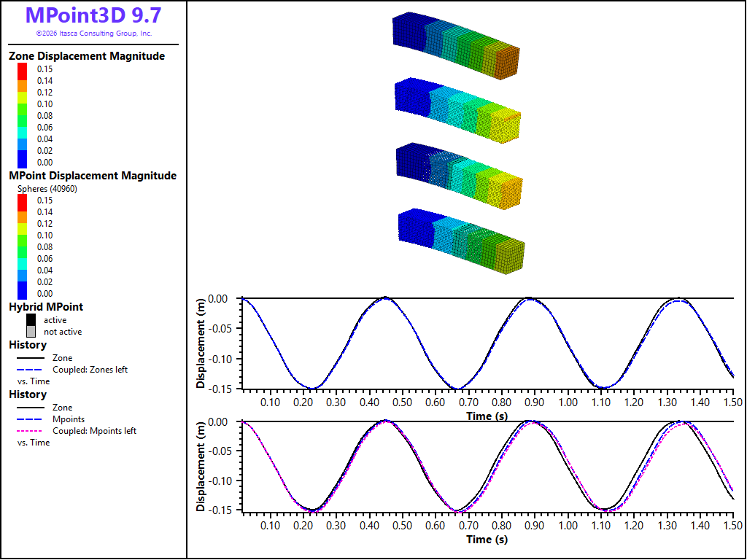Select the beam with white-dotted spheres and an orange tip
This screenshot has height=560, width=747.
point(460,175)
